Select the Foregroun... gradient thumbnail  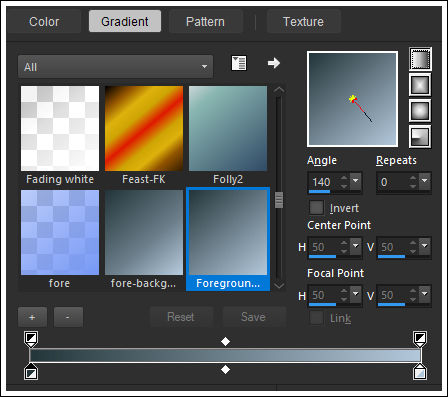pos(228,239)
